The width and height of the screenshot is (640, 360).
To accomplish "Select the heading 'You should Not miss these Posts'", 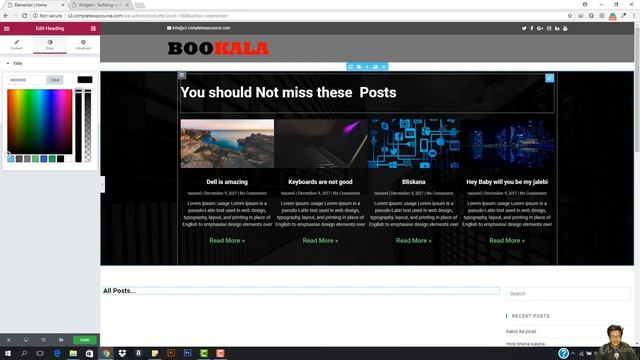I will coord(288,93).
